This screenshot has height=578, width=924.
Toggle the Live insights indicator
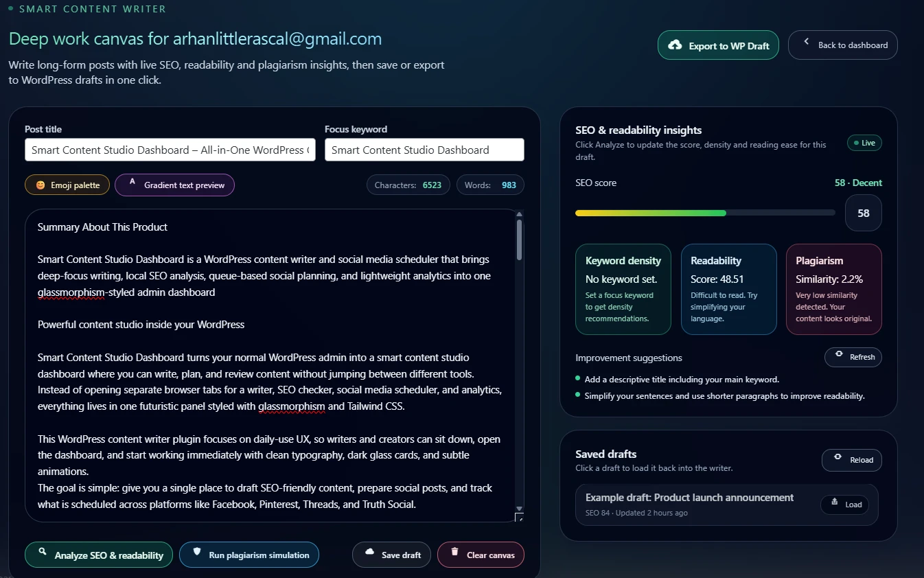(864, 143)
